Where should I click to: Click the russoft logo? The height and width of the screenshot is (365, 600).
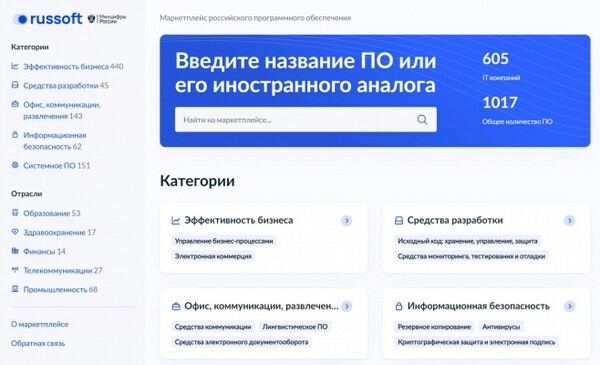tap(47, 19)
